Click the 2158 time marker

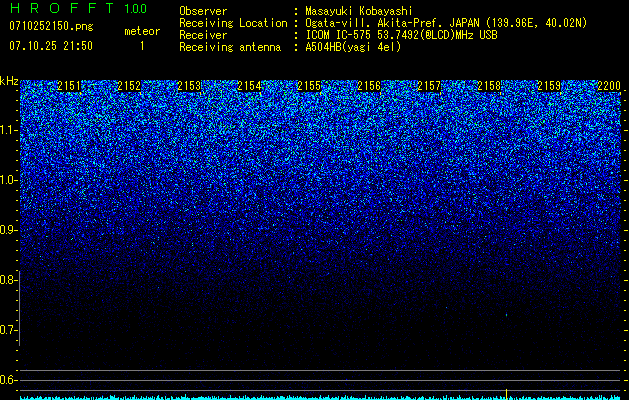(489, 86)
